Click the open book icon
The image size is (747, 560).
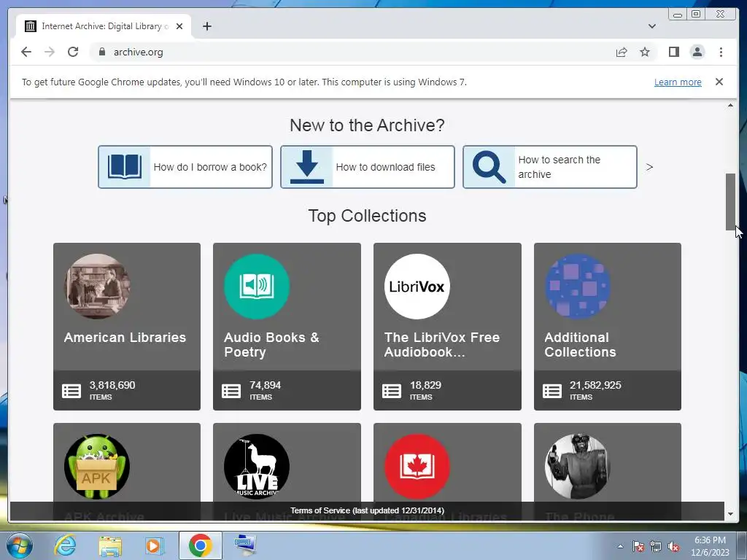point(124,167)
